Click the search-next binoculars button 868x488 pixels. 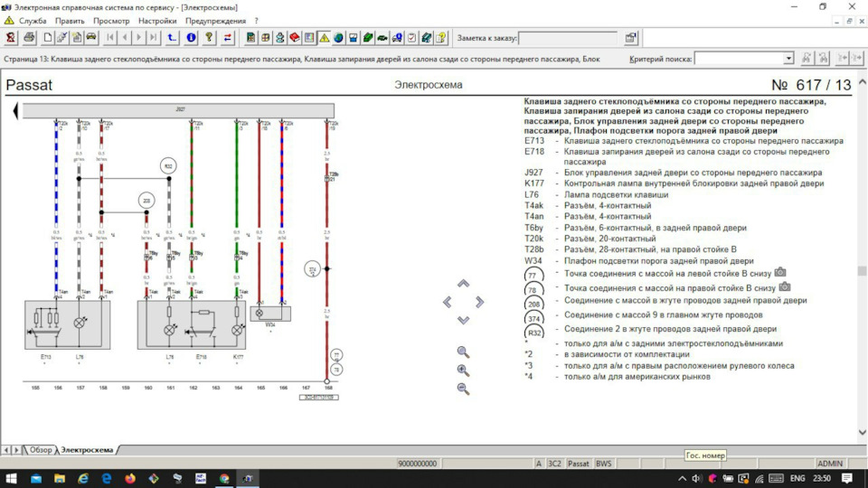(x=823, y=58)
